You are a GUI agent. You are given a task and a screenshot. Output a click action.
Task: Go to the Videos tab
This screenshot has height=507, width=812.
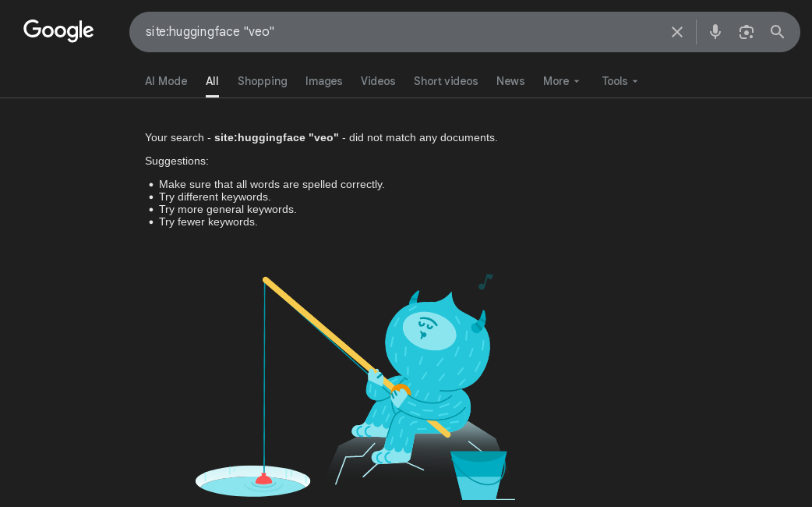[x=378, y=81]
